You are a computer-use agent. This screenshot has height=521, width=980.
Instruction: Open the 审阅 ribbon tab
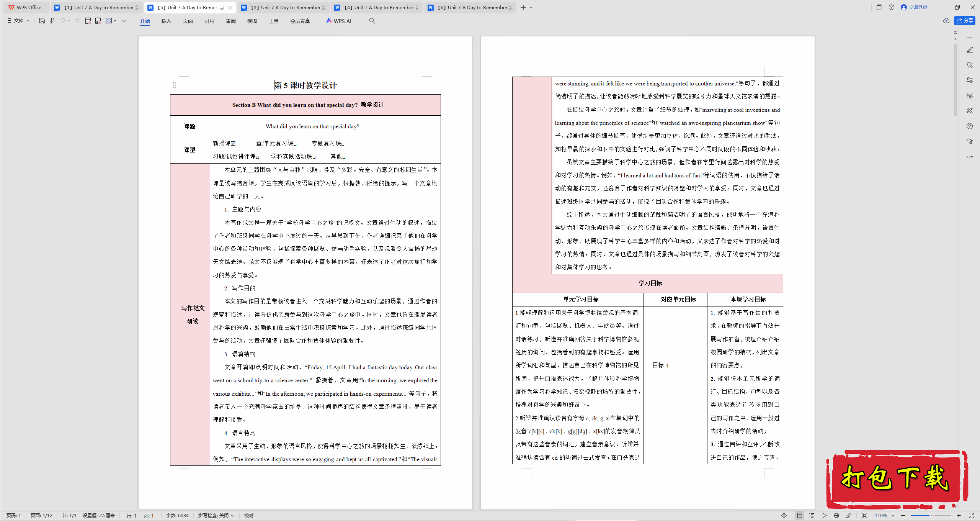[230, 21]
